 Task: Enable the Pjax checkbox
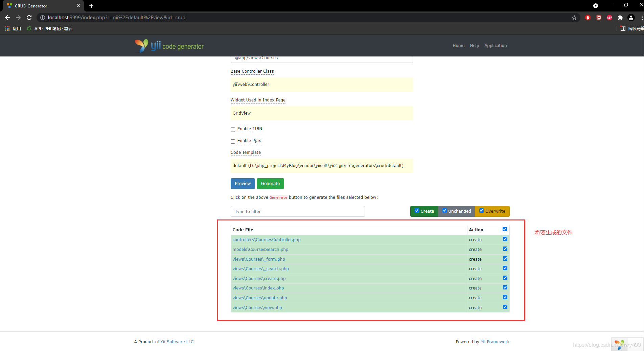tap(233, 141)
